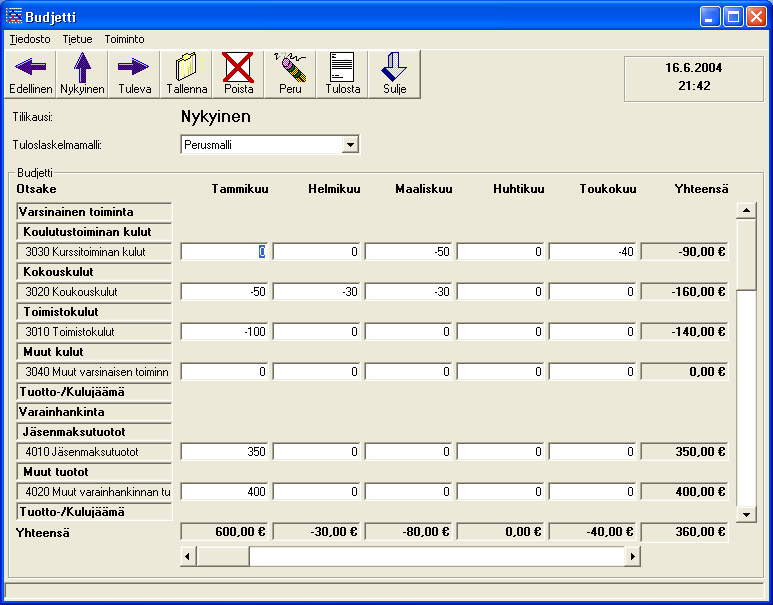Select the 3020 Koukouskulut row label
This screenshot has height=605, width=773.
coord(94,292)
